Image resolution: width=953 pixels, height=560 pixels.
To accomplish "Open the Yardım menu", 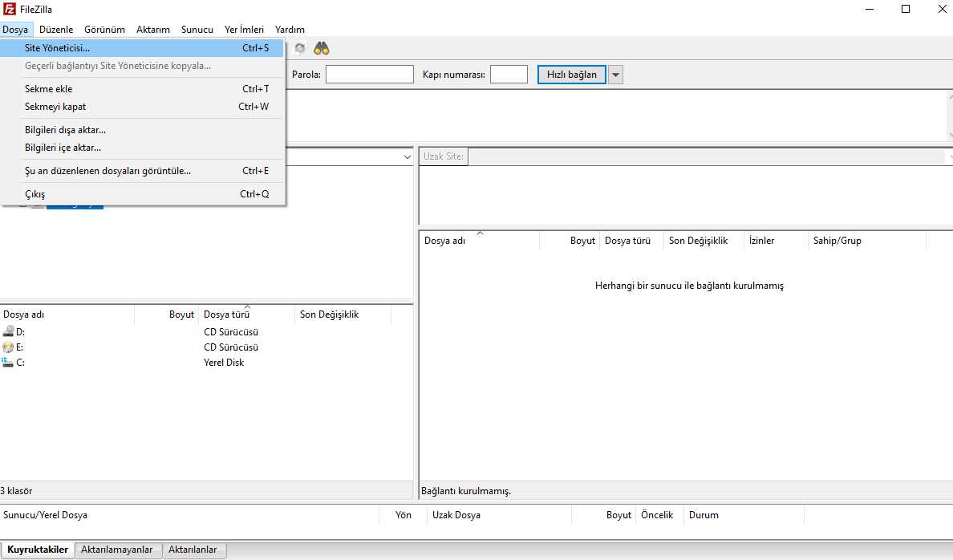I will (x=290, y=29).
